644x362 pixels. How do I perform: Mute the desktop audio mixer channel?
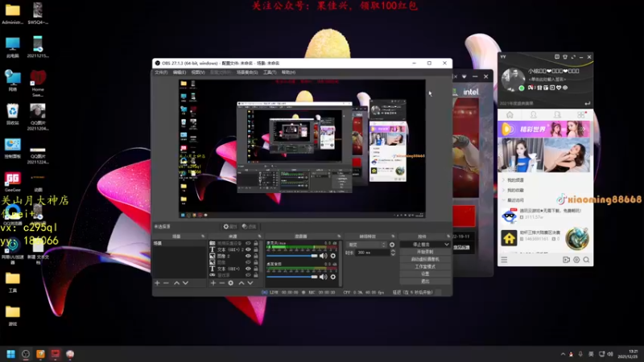(324, 277)
